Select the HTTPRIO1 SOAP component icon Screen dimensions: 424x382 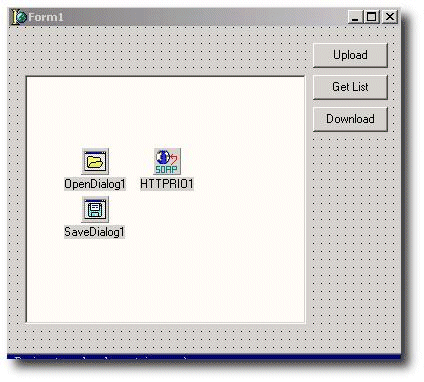pyautogui.click(x=167, y=161)
